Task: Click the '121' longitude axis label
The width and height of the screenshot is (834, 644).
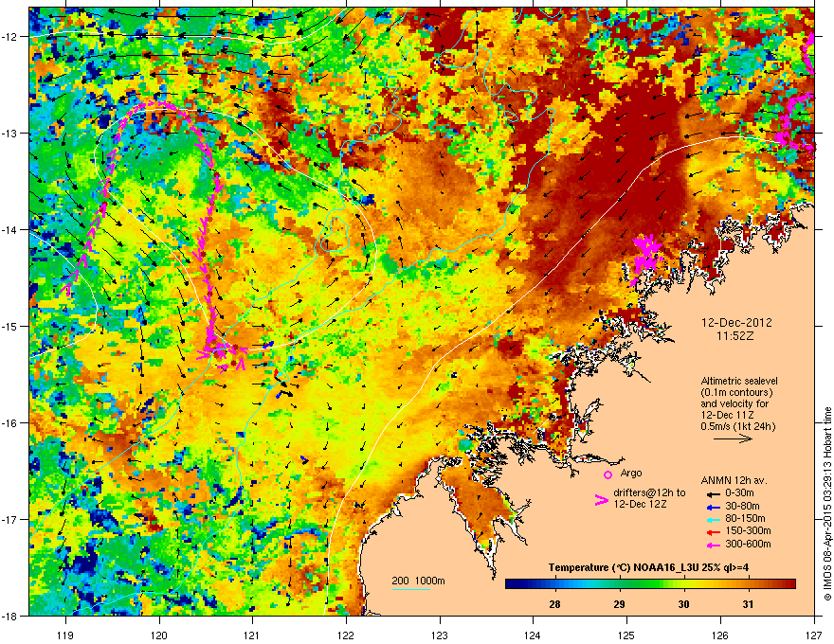Action: 253,635
